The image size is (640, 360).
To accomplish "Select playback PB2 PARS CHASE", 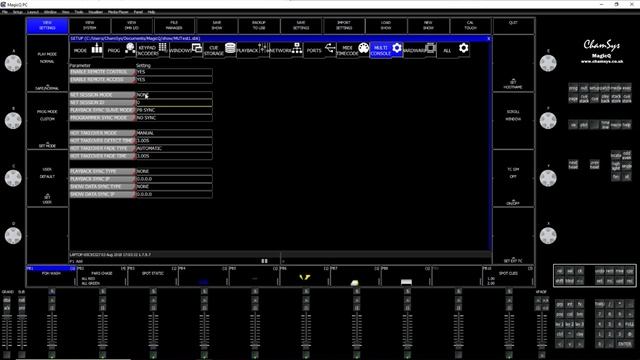I will (102, 276).
